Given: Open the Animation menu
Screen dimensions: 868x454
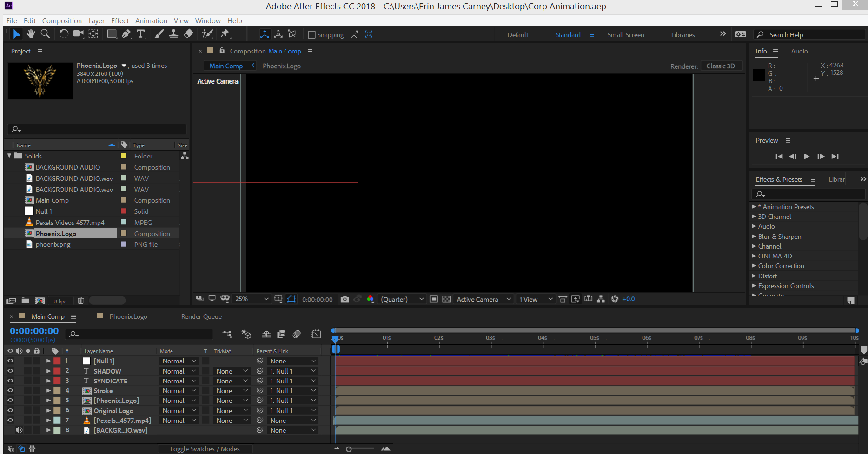Looking at the screenshot, I should (151, 20).
